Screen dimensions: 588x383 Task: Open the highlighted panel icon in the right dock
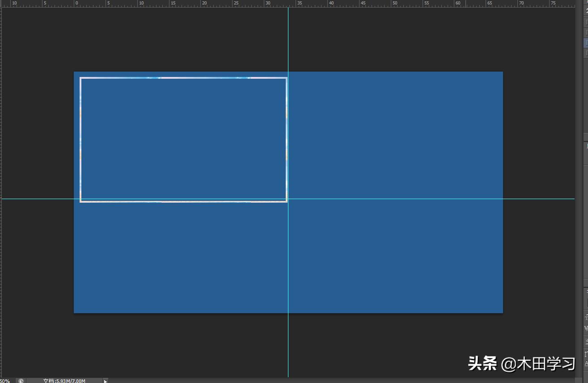click(x=585, y=43)
